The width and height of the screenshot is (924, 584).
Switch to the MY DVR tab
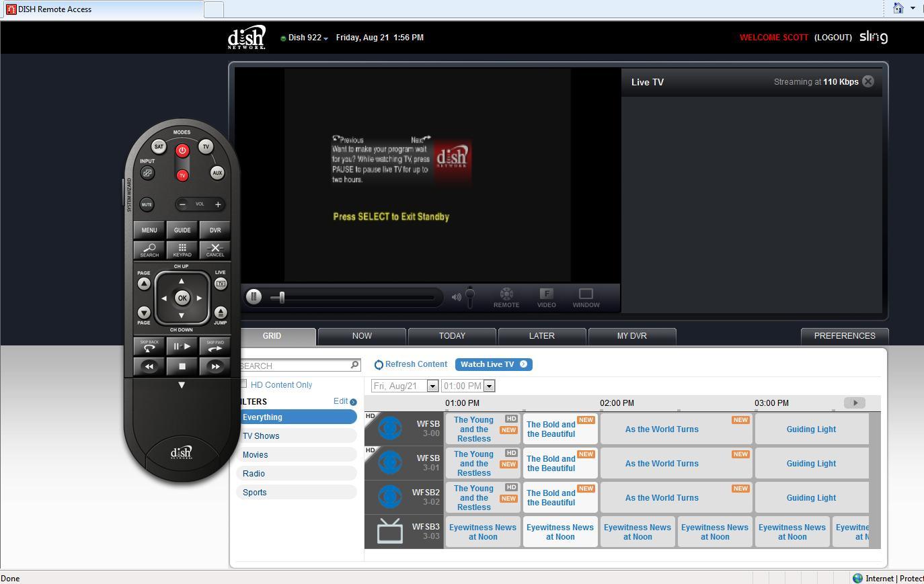point(632,336)
